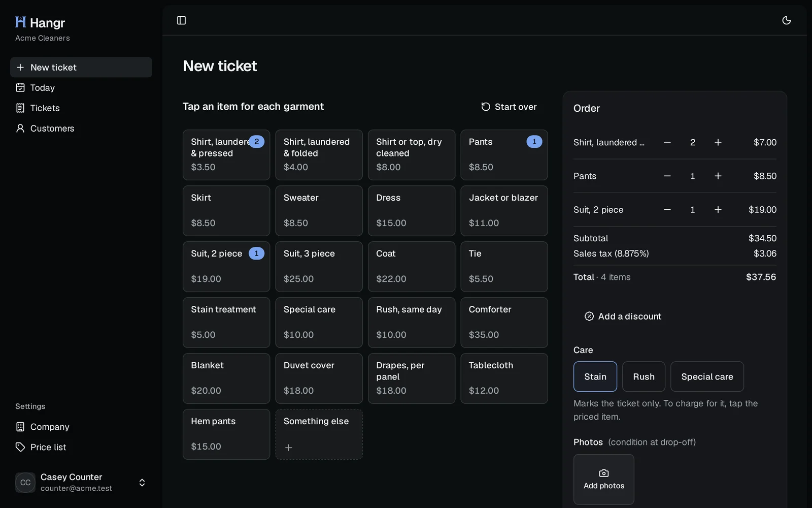
Task: Open New ticket in the sidebar
Action: 81,67
